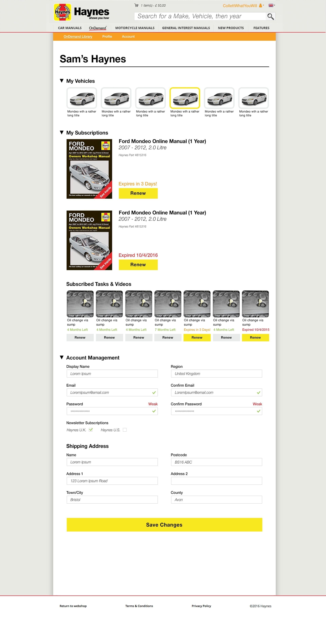Open the oil change video expiring in 3 days
Screen dimensions: 326x644
tap(197, 304)
